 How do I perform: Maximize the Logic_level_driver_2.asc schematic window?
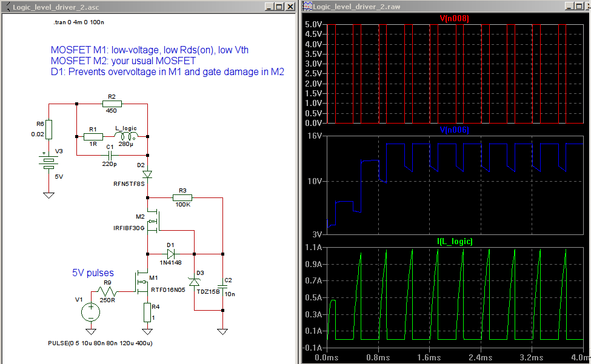[x=279, y=7]
